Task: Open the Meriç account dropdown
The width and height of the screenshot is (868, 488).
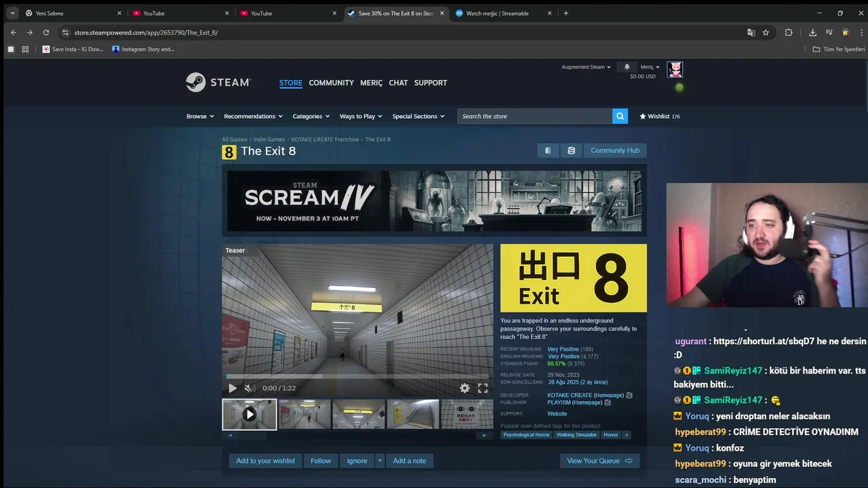Action: pyautogui.click(x=650, y=67)
